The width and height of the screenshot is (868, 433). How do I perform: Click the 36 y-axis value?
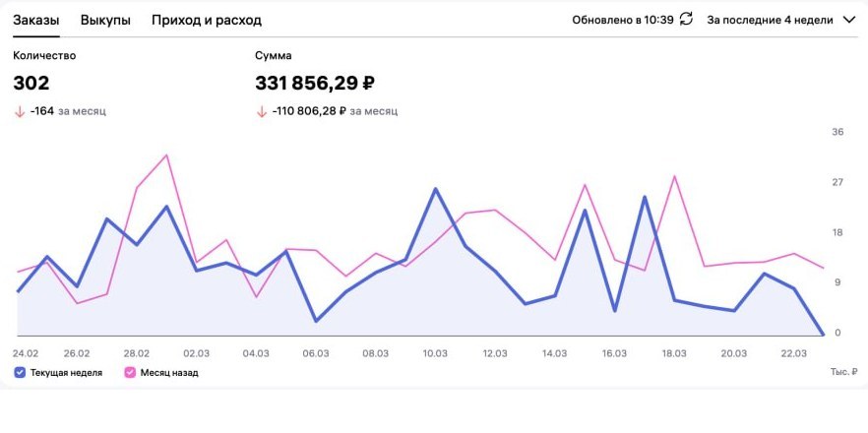[x=837, y=132]
